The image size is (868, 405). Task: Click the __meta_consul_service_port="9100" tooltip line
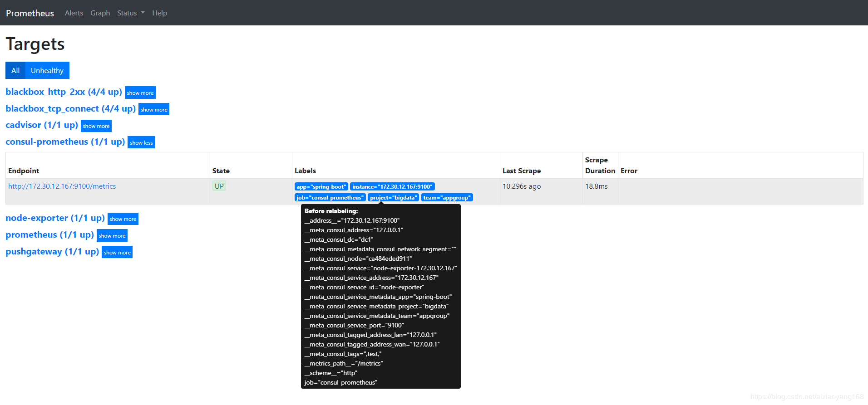point(354,325)
